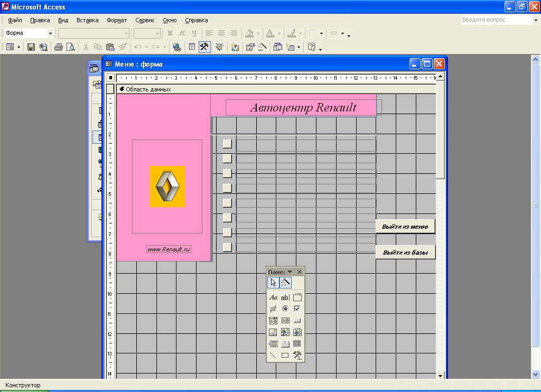
Task: Select the 'Выйти из меню' button
Action: pyautogui.click(x=405, y=227)
